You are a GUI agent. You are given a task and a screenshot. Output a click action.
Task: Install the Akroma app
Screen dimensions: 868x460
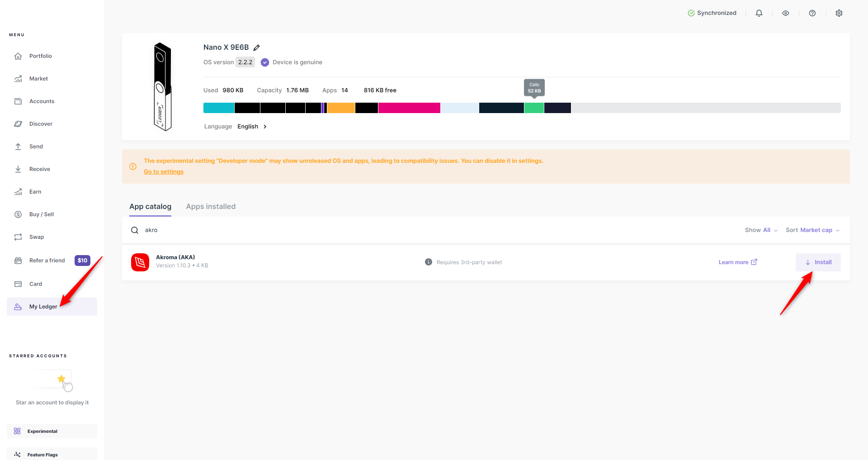[x=818, y=262]
